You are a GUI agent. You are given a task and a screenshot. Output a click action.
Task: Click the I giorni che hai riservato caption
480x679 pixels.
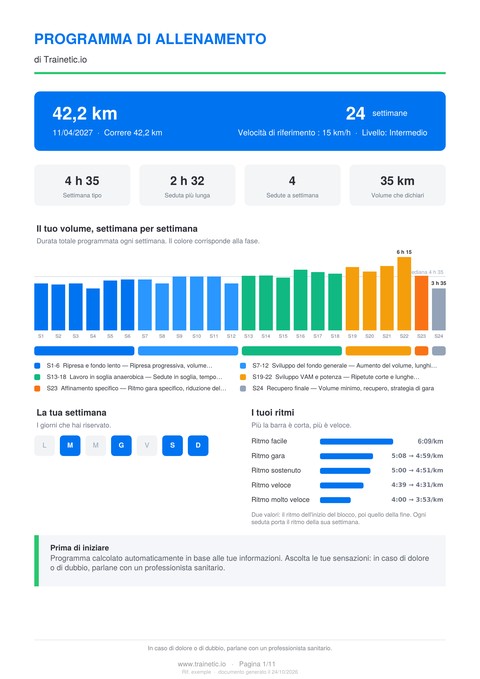pyautogui.click(x=74, y=426)
